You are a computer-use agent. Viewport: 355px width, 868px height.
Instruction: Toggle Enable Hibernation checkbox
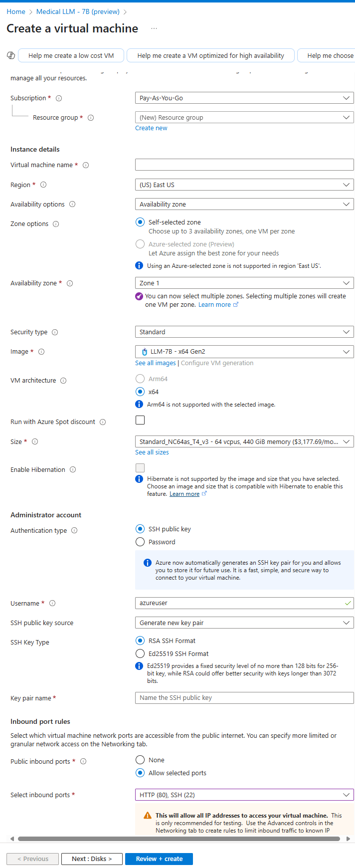click(140, 468)
